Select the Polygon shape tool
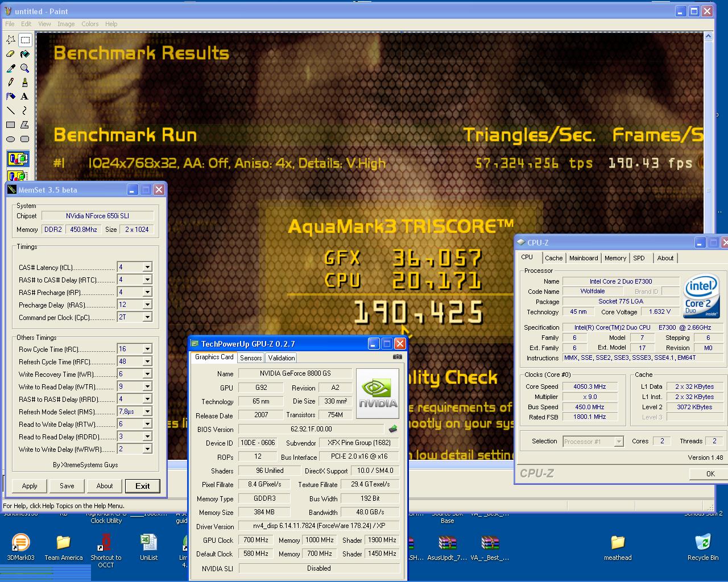This screenshot has height=582, width=728. 25,125
